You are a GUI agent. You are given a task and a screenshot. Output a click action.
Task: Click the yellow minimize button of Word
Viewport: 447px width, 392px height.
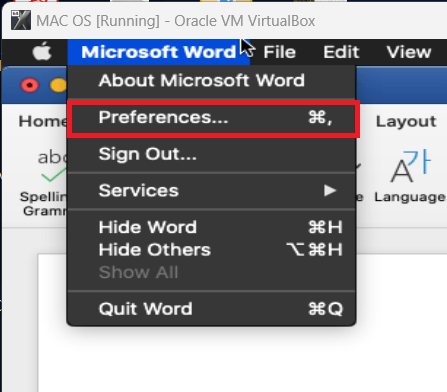coord(58,85)
